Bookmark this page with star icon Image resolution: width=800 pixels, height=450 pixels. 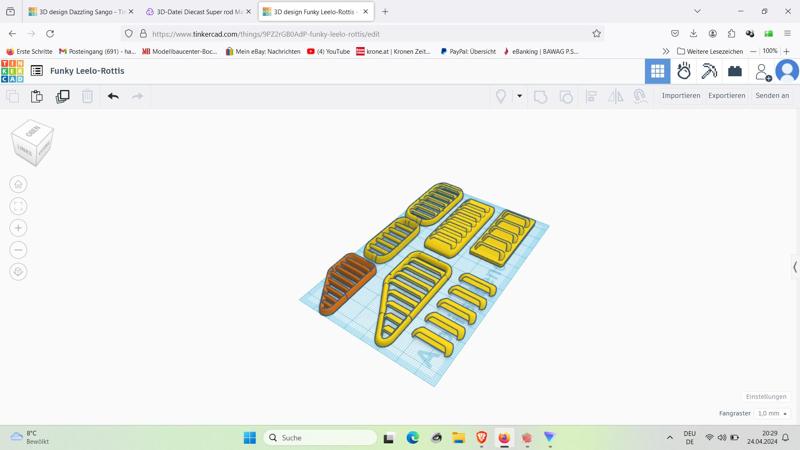[x=596, y=34]
